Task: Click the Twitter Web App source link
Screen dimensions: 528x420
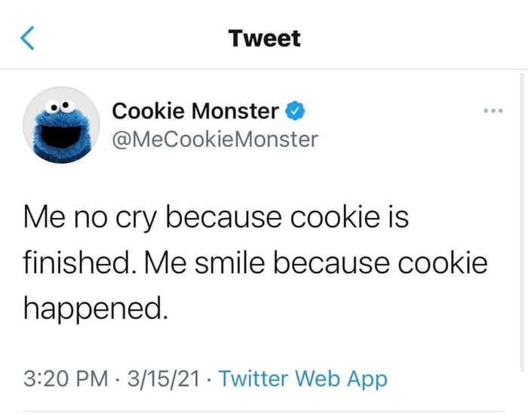Action: click(x=302, y=378)
